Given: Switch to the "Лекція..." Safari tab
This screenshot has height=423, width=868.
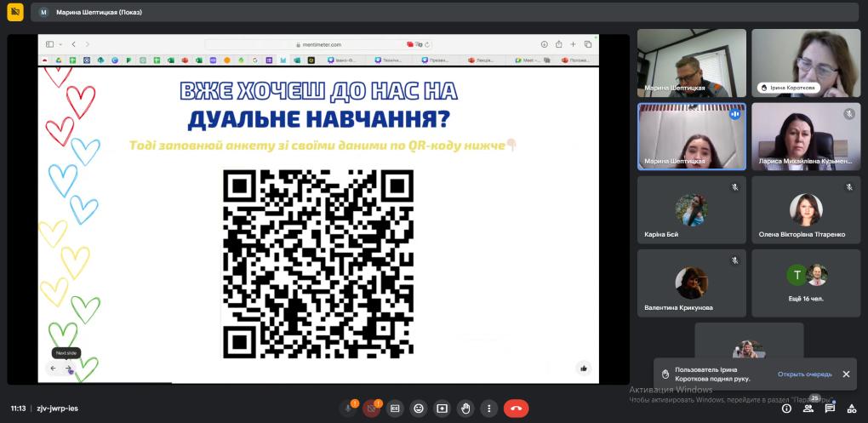Looking at the screenshot, I should coord(483,60).
